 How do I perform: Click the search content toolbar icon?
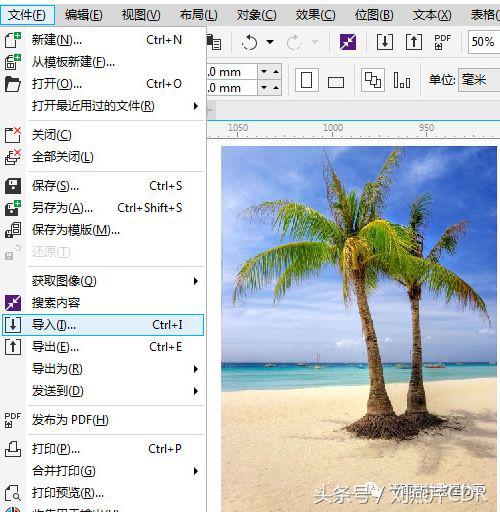click(x=348, y=42)
